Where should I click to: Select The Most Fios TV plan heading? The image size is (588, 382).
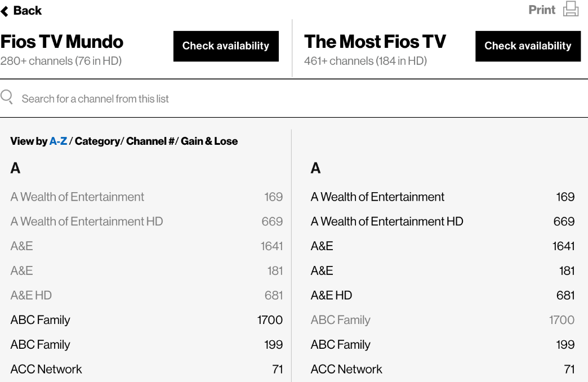[375, 41]
